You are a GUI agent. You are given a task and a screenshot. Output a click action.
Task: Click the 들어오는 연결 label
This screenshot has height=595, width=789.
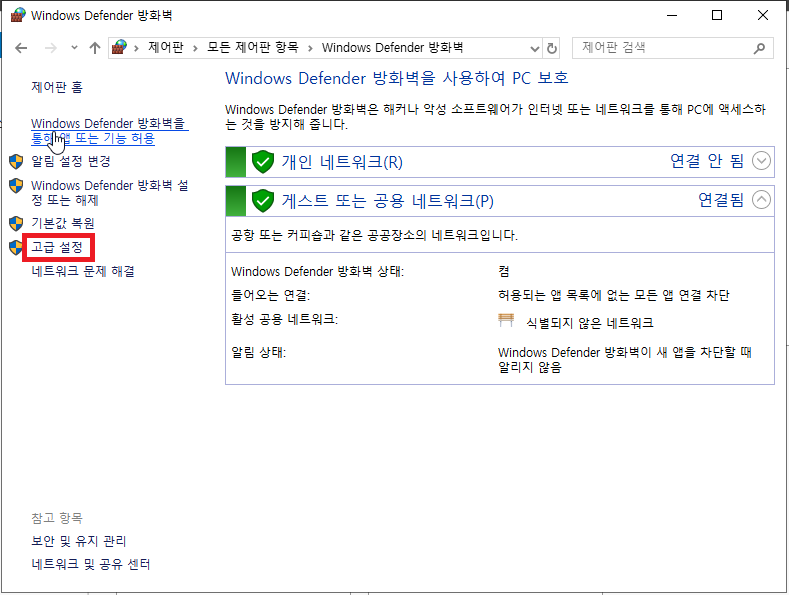271,295
